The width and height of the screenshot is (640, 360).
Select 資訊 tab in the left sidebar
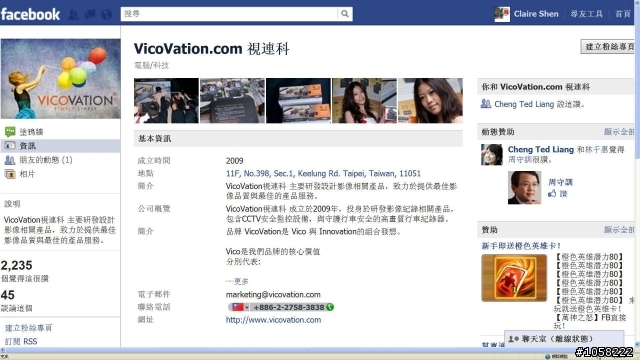60,146
